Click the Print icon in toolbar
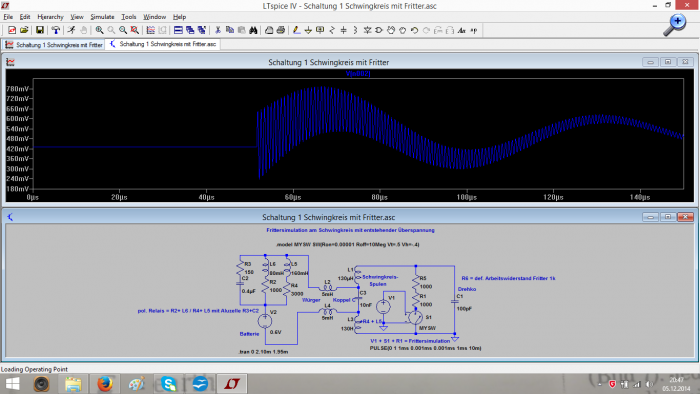 click(281, 30)
